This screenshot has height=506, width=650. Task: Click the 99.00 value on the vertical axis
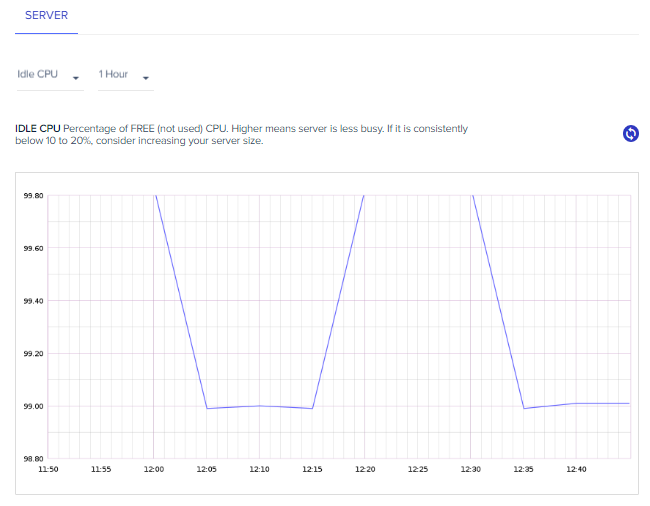click(x=33, y=406)
